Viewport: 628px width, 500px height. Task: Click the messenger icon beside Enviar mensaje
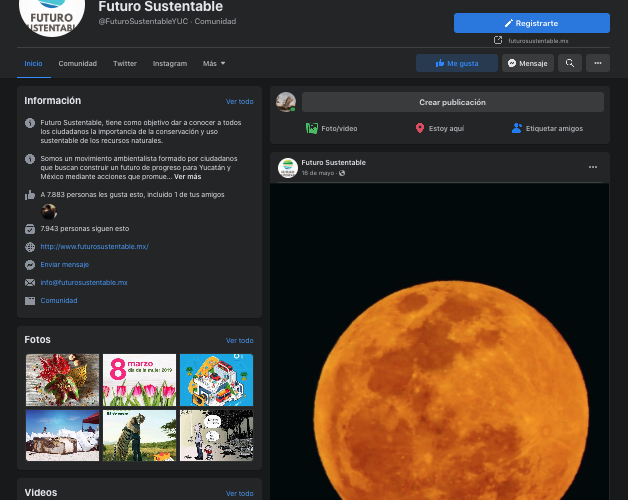[x=30, y=265]
